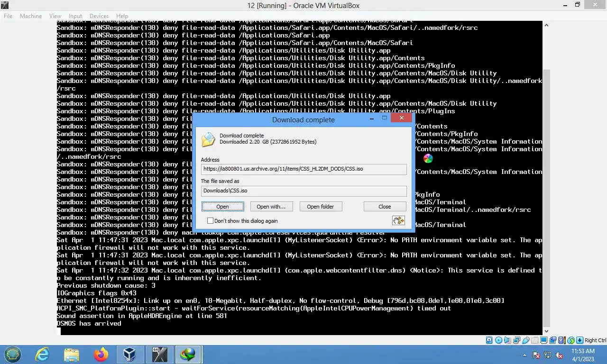Viewport: 607px width, 364px height.
Task: Click the USB devices icon in VirtualBox status bar
Action: pos(525,340)
